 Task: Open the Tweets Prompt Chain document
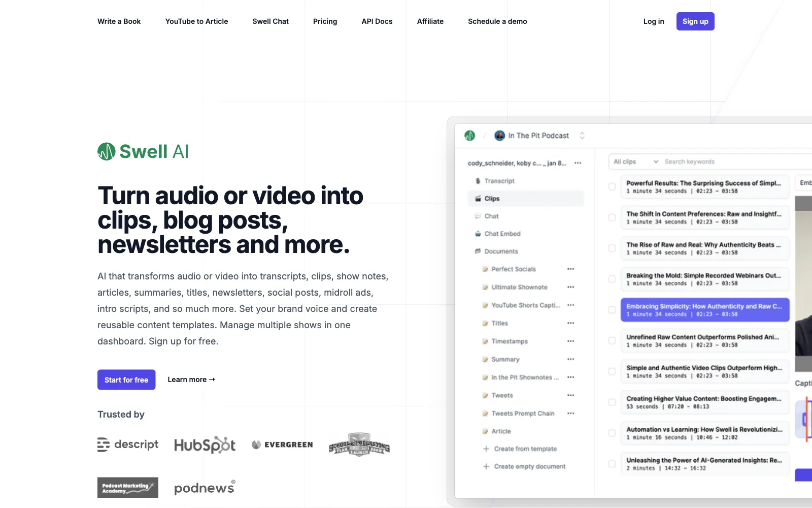tap(523, 414)
